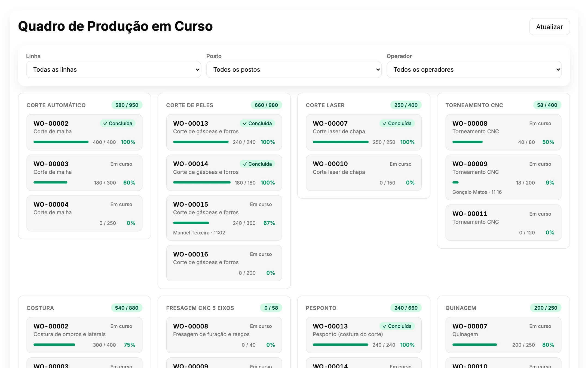
Task: Open the Posto dropdown
Action: pyautogui.click(x=294, y=70)
